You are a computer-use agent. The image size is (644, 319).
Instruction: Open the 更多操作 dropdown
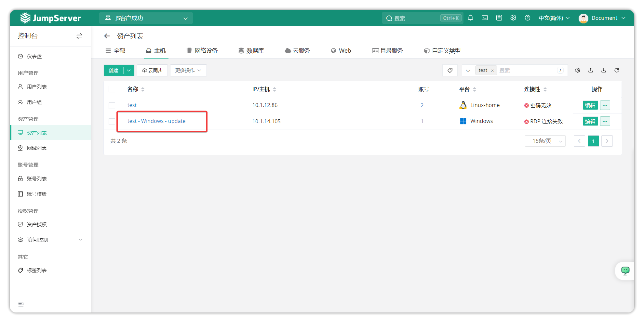click(188, 70)
